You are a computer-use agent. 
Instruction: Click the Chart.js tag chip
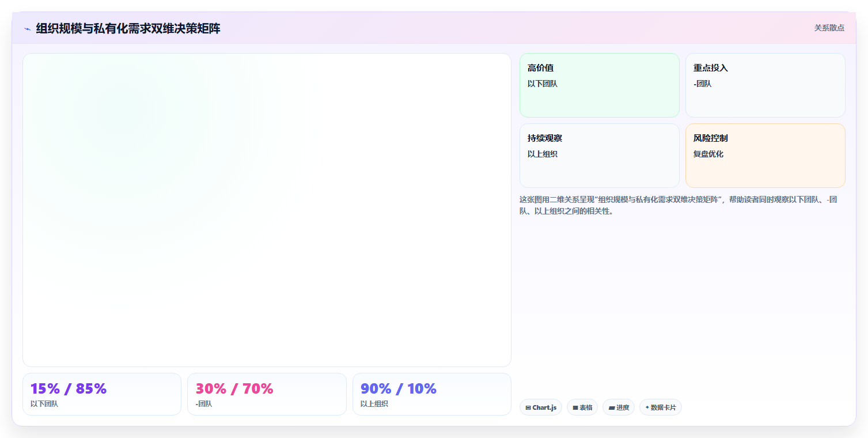(540, 407)
